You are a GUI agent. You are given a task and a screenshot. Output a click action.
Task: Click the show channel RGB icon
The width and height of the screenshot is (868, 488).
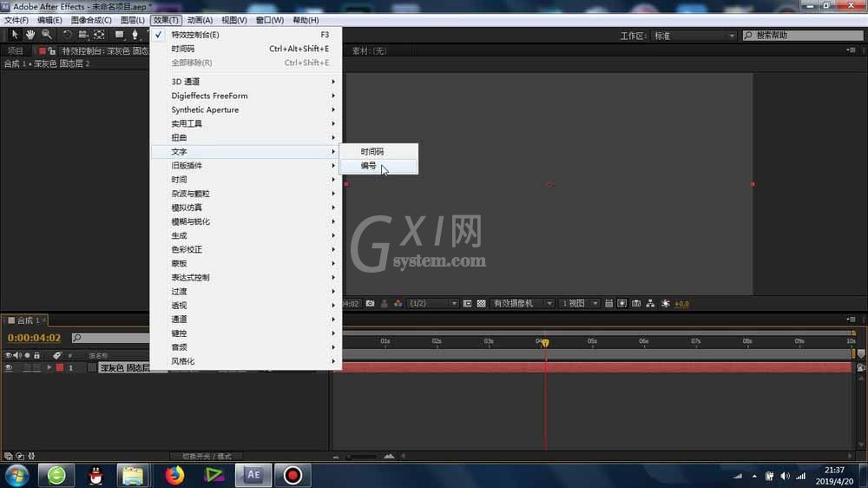(x=398, y=304)
